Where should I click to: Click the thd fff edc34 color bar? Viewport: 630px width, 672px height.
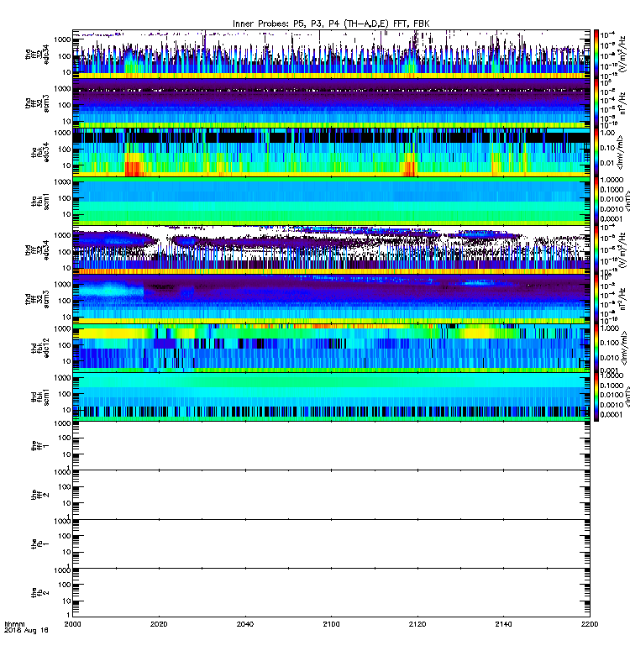596,250
